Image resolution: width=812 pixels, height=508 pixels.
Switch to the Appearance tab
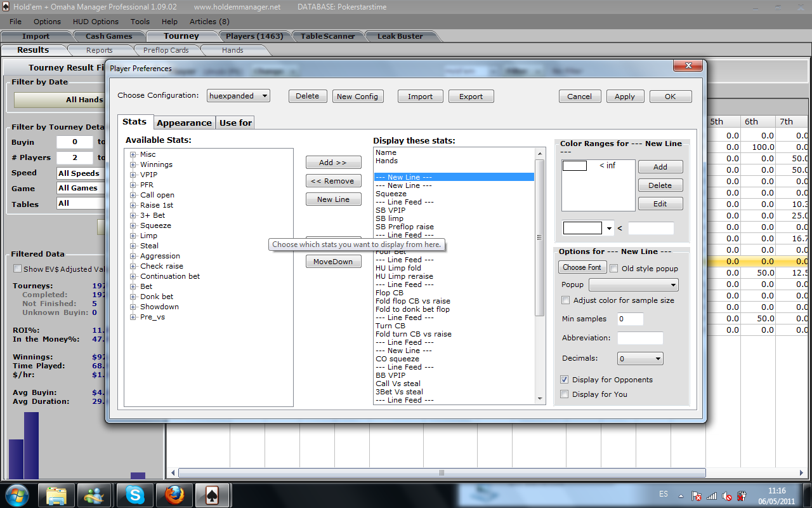tap(184, 123)
